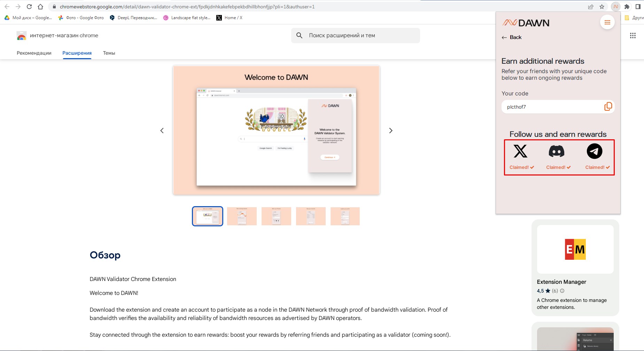Open the Google Drive bookmark

[28, 18]
